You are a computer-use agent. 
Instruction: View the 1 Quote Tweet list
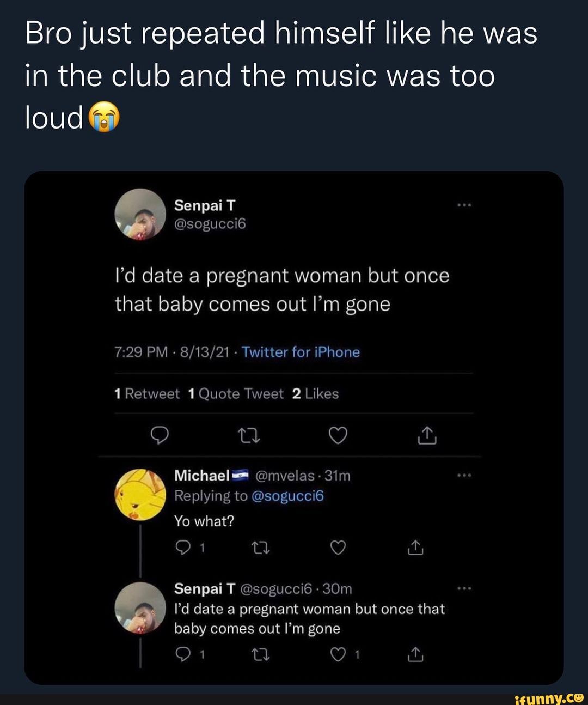[235, 394]
